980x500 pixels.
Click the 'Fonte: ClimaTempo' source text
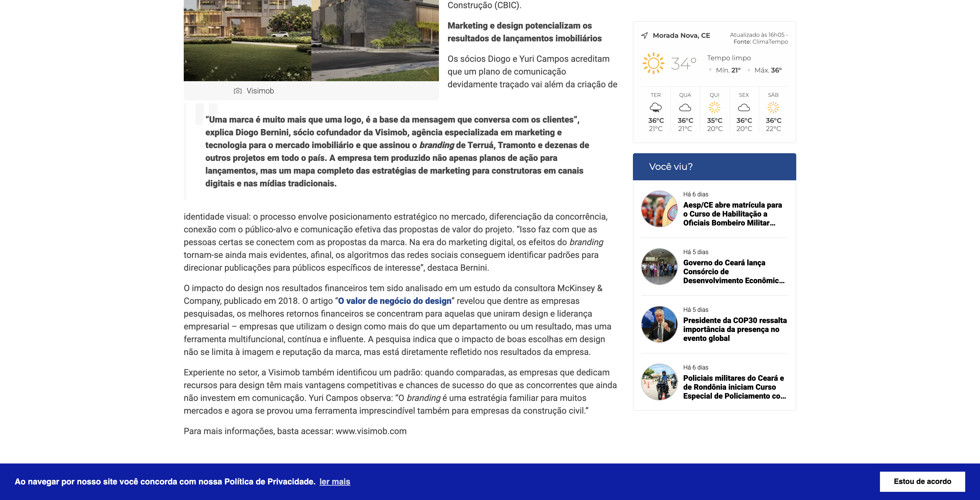(761, 42)
